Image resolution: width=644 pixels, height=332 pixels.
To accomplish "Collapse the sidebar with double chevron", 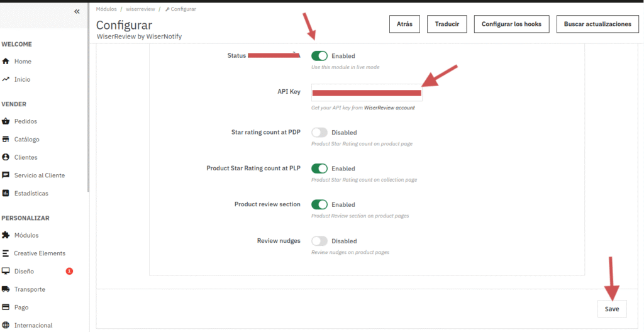I will (x=77, y=11).
